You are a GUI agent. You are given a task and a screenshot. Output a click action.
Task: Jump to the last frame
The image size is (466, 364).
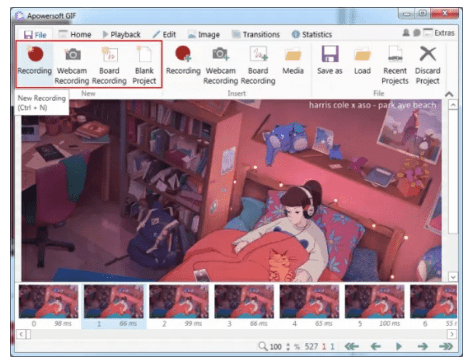[446, 346]
